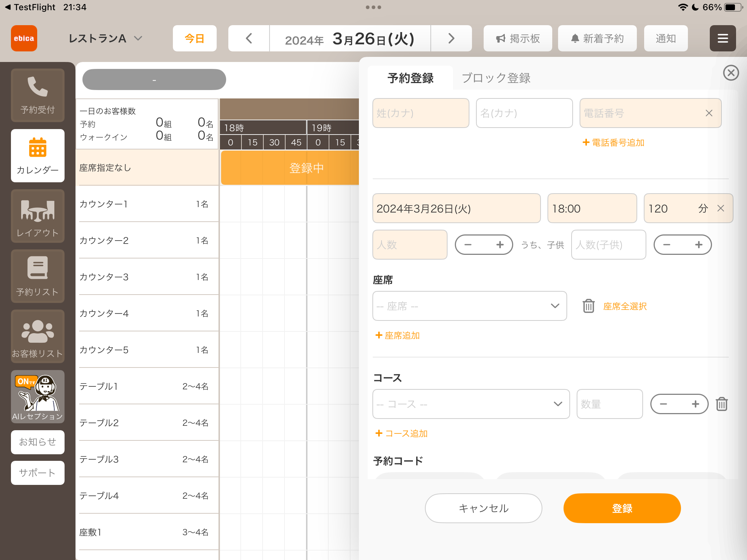747x560 pixels.
Task: Click the trash icon beside 座席全選択
Action: (588, 306)
